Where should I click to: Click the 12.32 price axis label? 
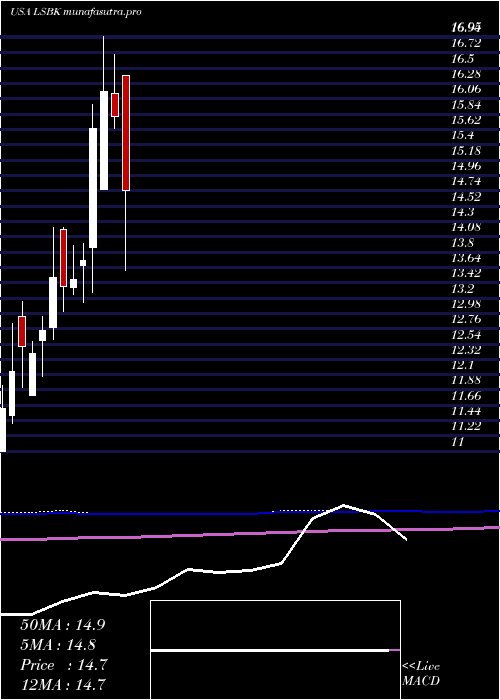pos(466,350)
